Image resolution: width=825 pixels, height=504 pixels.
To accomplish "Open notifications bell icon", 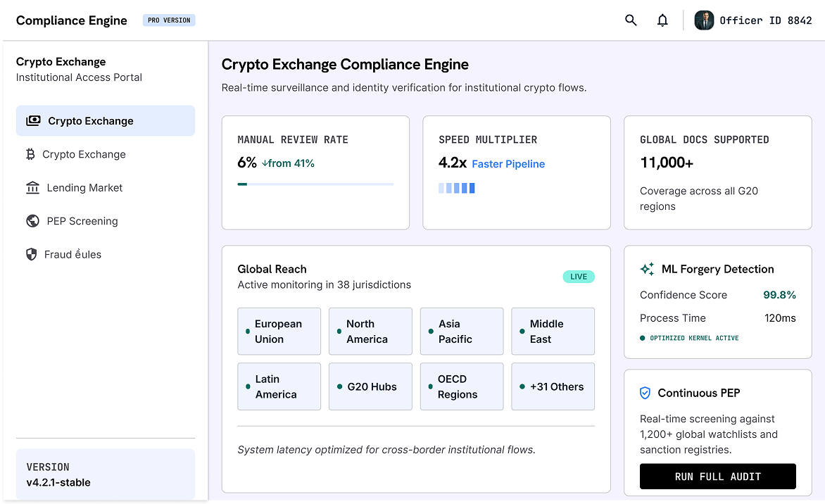I will (x=662, y=20).
